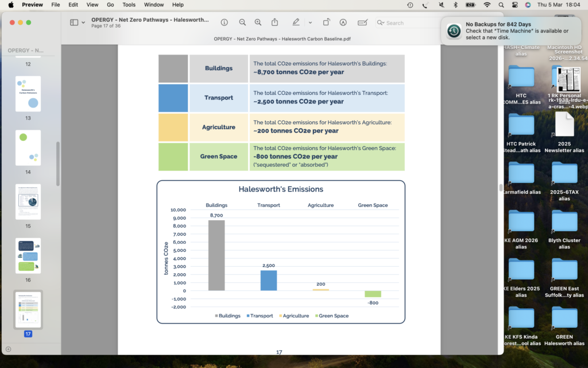The width and height of the screenshot is (588, 368).
Task: Zoom in using the magnifier plus icon
Action: (x=258, y=22)
